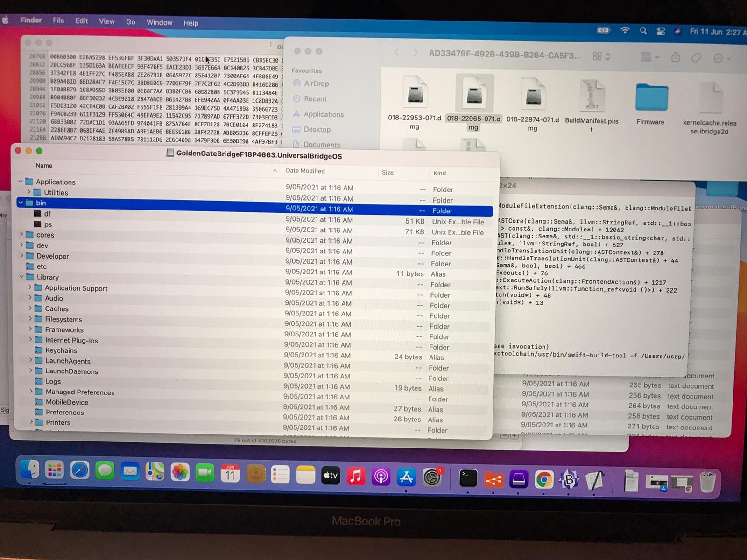Expand the Frameworks folder
The width and height of the screenshot is (747, 560).
point(31,329)
